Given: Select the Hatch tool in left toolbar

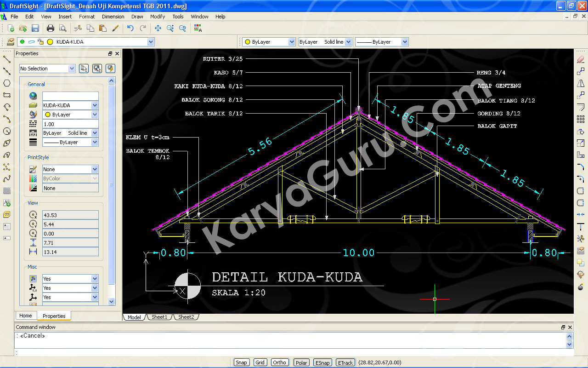Looking at the screenshot, I should 7,190.
